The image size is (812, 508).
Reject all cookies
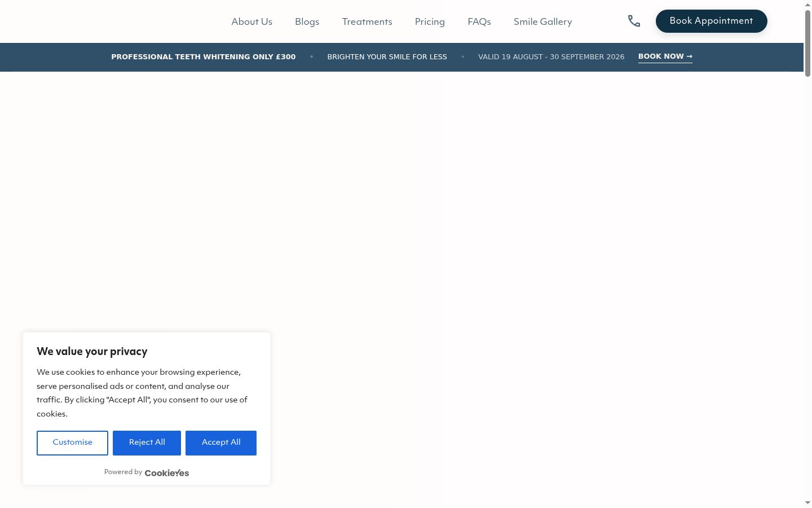click(x=147, y=443)
